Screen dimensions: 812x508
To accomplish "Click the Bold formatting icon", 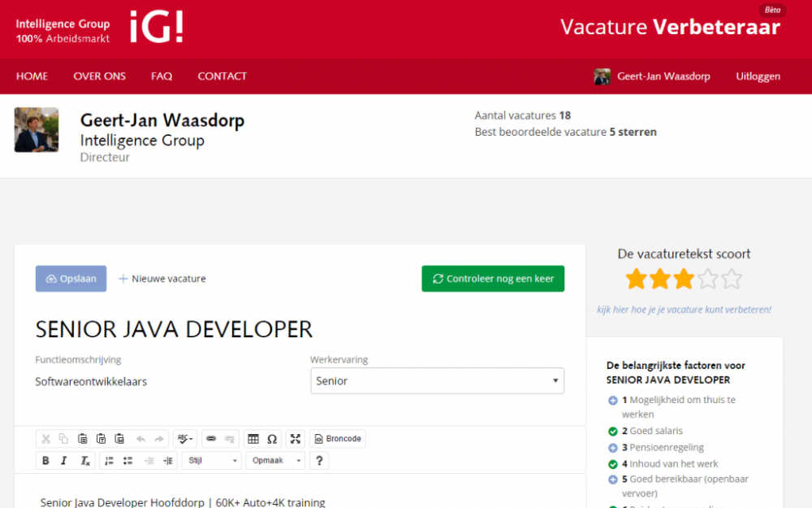I will (45, 461).
